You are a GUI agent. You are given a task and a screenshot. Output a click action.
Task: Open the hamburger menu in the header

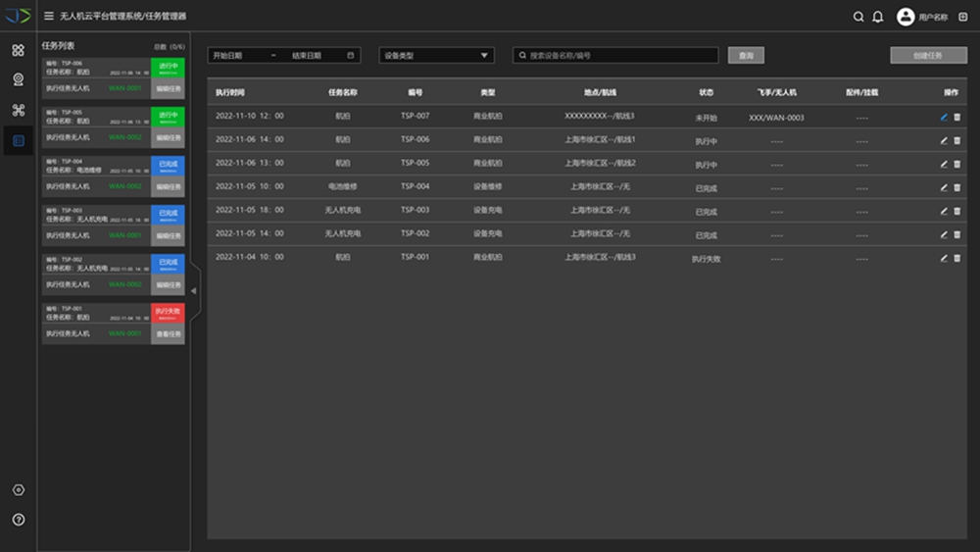coord(49,17)
